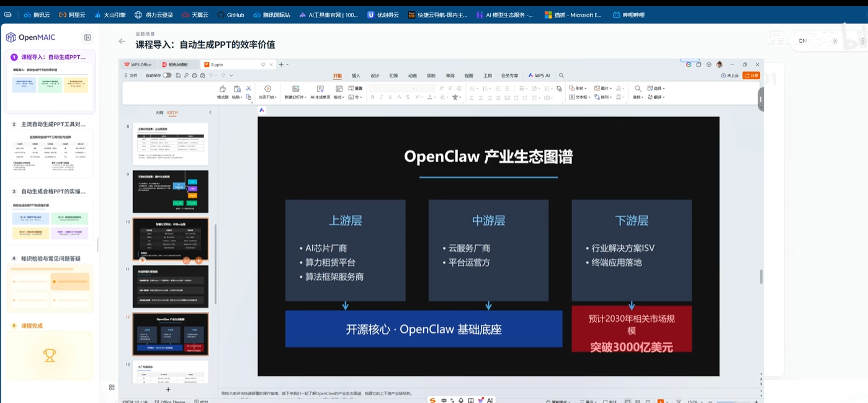Open the Transitions (切换) ribbon tab
Viewport: 868px width, 403px height.
tap(393, 76)
